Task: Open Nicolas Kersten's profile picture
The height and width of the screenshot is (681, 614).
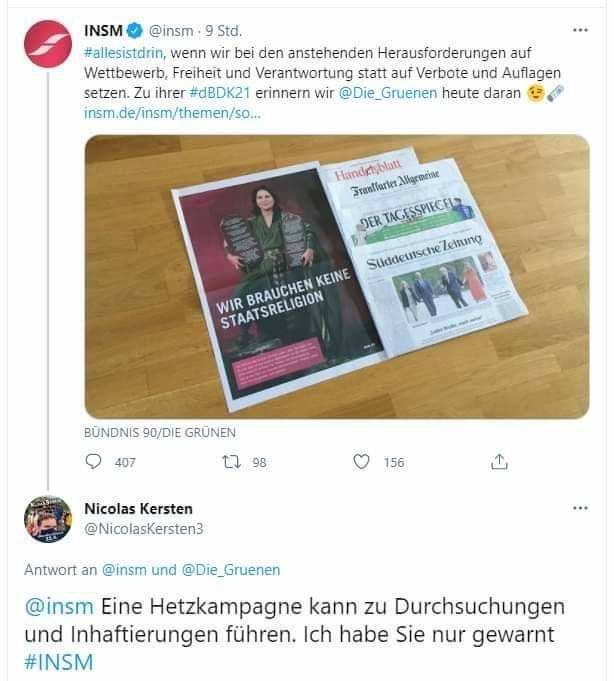Action: click(x=48, y=519)
